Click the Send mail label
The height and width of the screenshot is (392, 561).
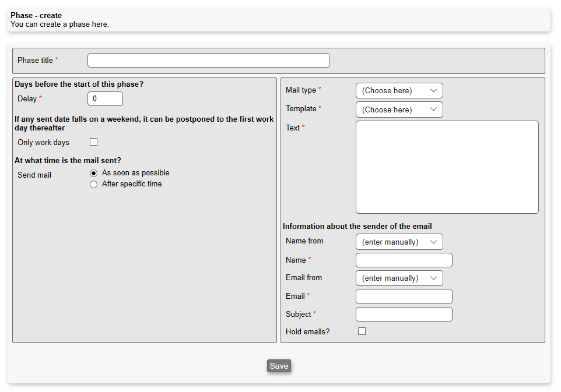(x=34, y=175)
